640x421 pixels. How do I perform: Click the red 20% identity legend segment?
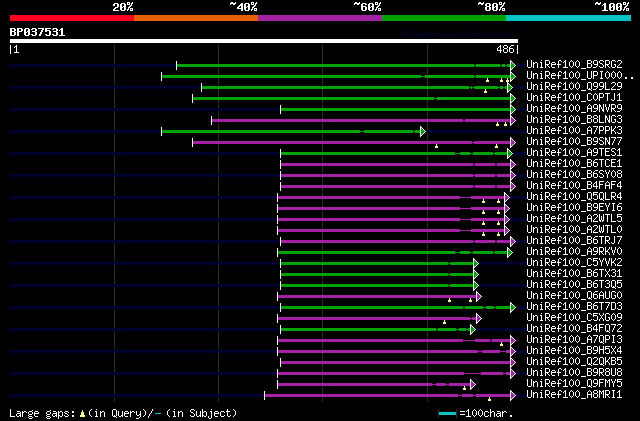tap(72, 18)
